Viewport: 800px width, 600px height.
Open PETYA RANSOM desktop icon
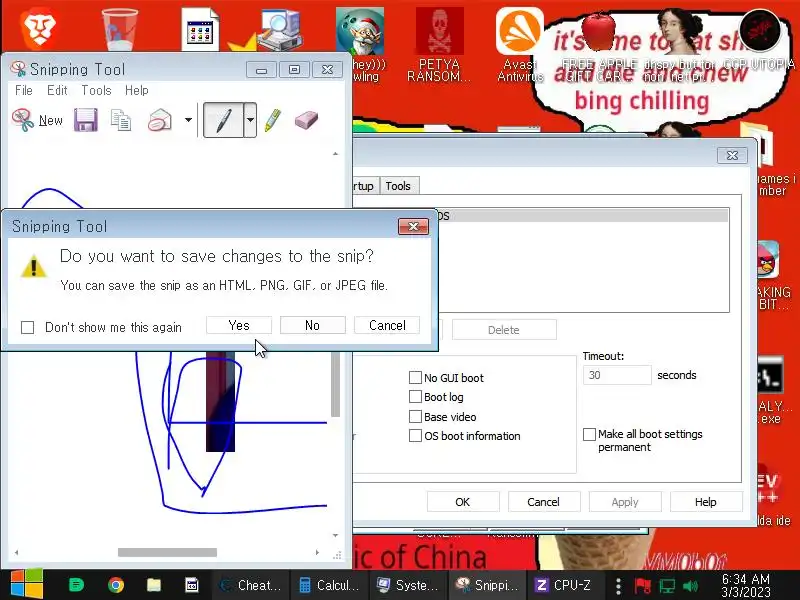(439, 45)
